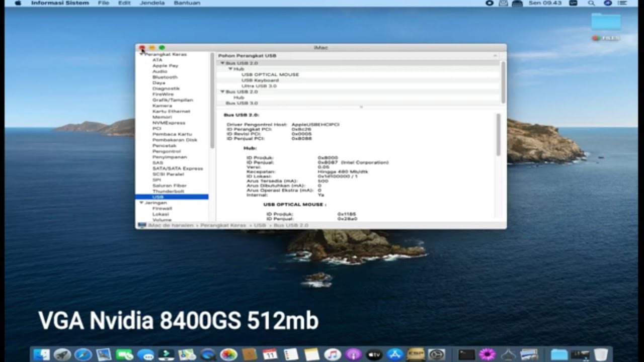
Task: Select SATA/SATA Express in sidebar
Action: 178,168
